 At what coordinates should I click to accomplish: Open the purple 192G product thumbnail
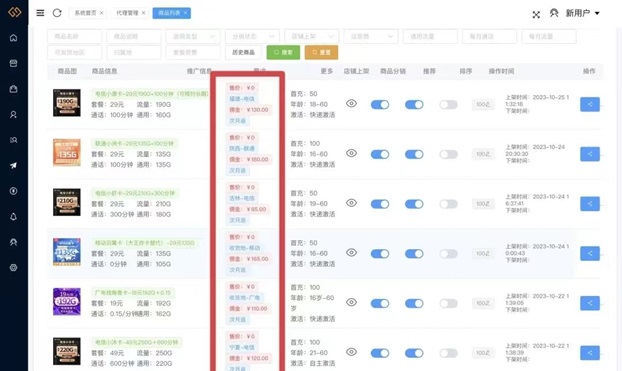pyautogui.click(x=67, y=302)
